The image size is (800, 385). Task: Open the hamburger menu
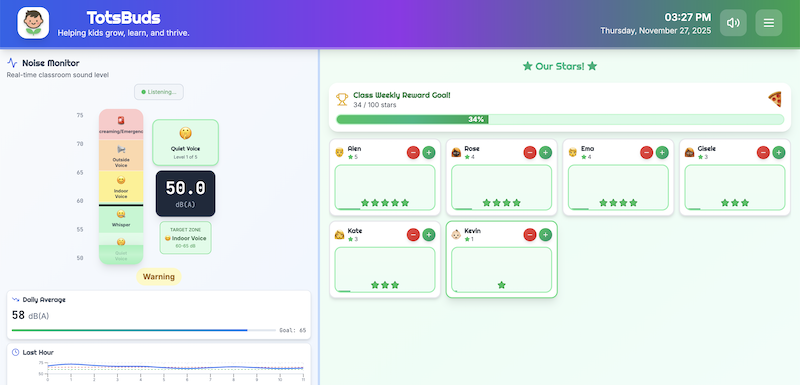(768, 23)
